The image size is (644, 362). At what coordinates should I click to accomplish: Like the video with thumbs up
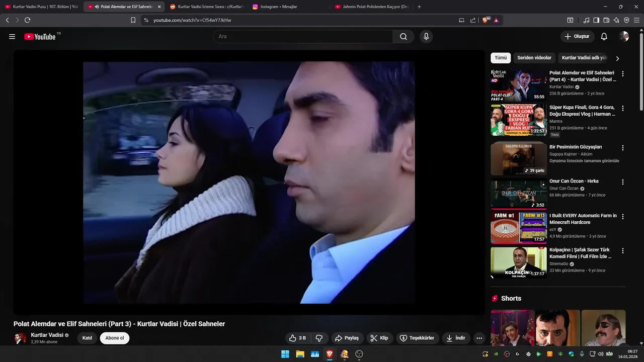tap(297, 338)
